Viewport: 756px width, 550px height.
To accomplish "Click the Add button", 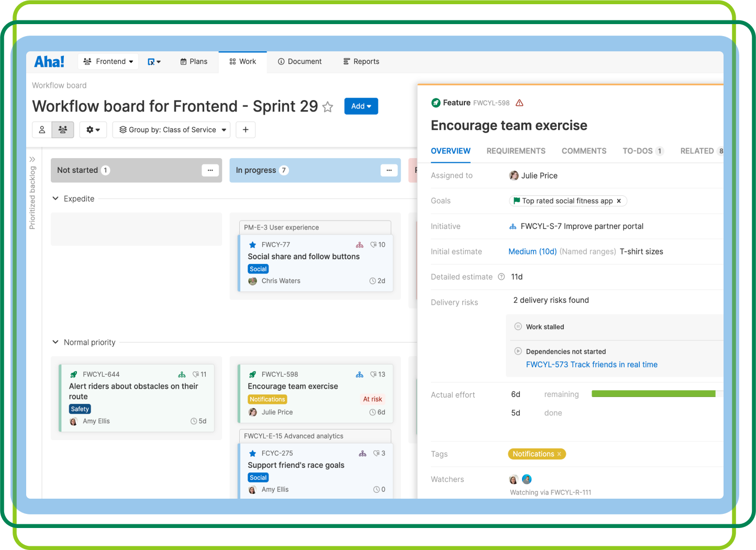I will point(361,106).
